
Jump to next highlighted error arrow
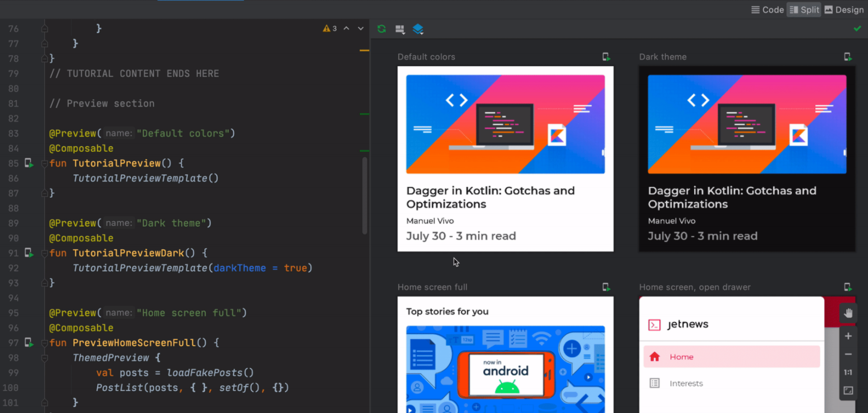tap(361, 28)
